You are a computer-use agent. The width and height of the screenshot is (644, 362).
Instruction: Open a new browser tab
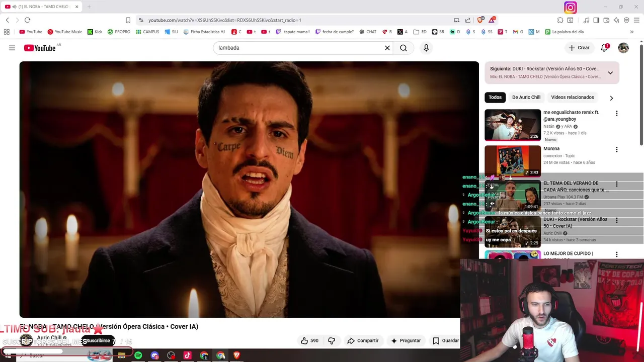(89, 7)
